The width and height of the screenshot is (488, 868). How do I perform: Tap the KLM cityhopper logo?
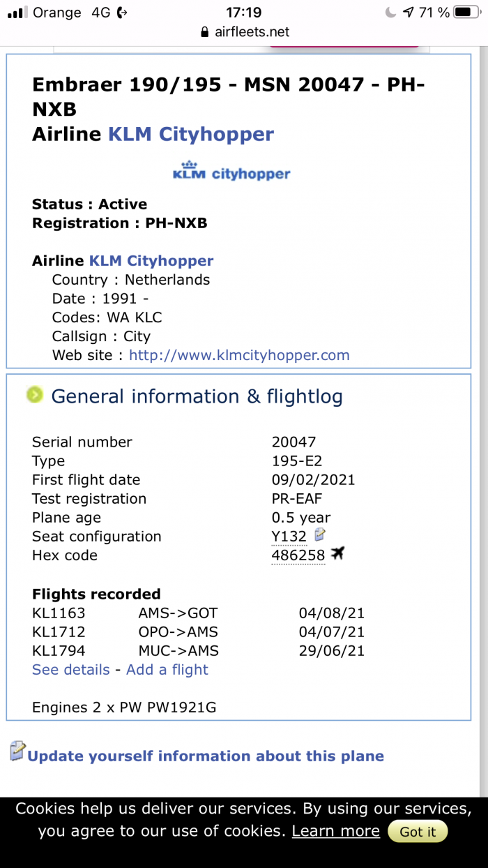click(231, 172)
